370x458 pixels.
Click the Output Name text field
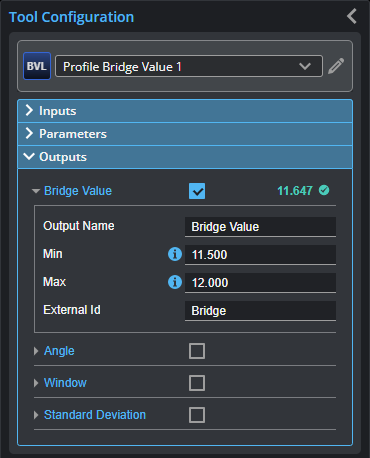point(260,227)
